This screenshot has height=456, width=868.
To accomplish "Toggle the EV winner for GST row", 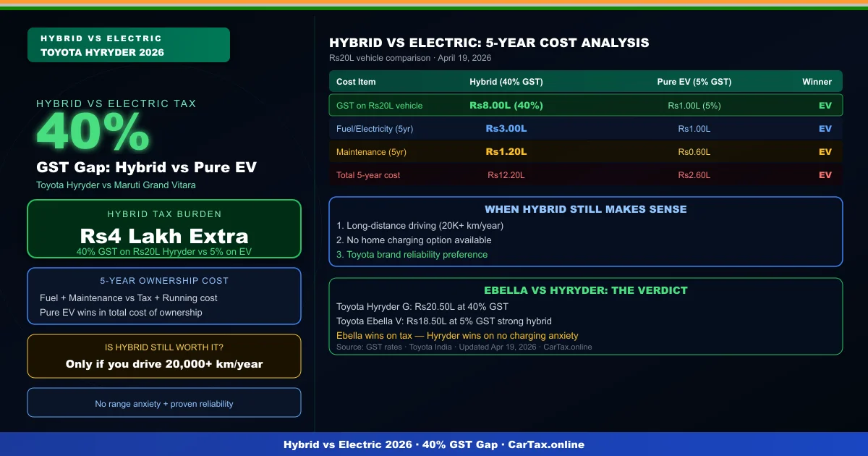I will click(825, 105).
